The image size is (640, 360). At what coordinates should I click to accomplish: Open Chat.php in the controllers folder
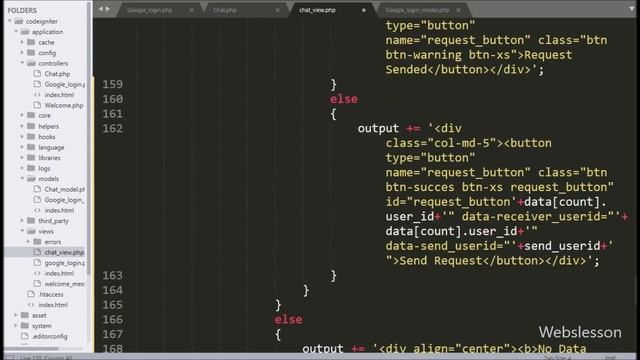tap(57, 74)
